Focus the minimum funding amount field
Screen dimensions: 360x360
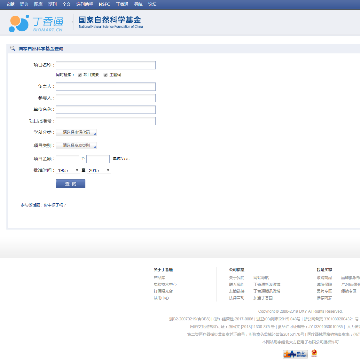tap(68, 159)
